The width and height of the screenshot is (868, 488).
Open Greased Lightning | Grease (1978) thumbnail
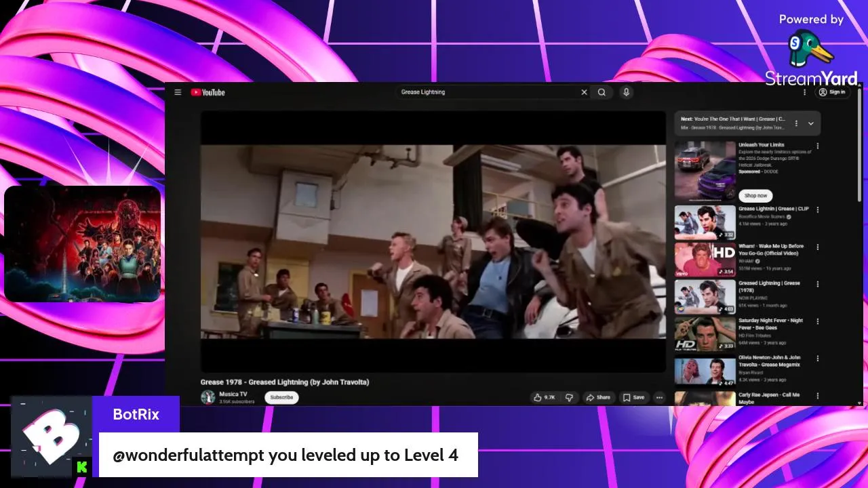(705, 297)
